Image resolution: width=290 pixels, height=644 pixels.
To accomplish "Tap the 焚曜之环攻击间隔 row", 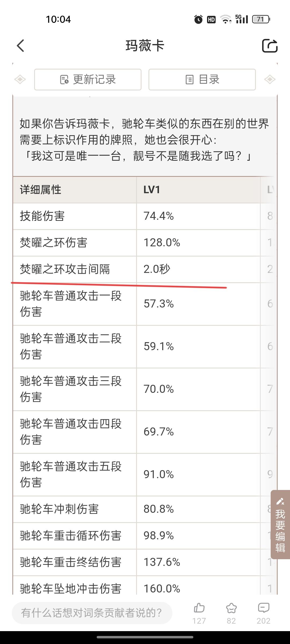I will (x=136, y=269).
